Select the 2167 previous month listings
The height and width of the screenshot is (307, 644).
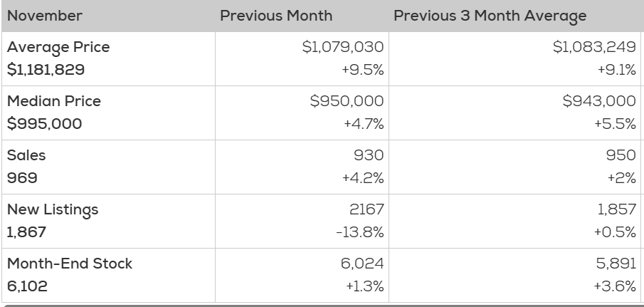pyautogui.click(x=368, y=209)
